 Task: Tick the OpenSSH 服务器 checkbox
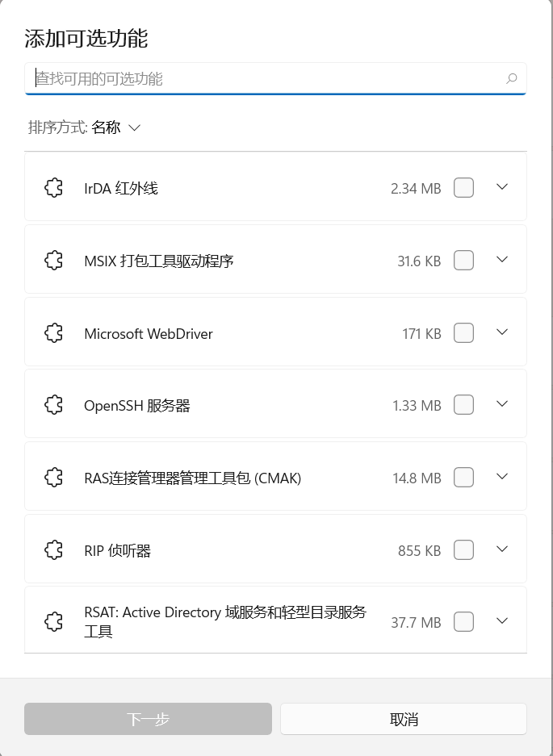pos(463,404)
